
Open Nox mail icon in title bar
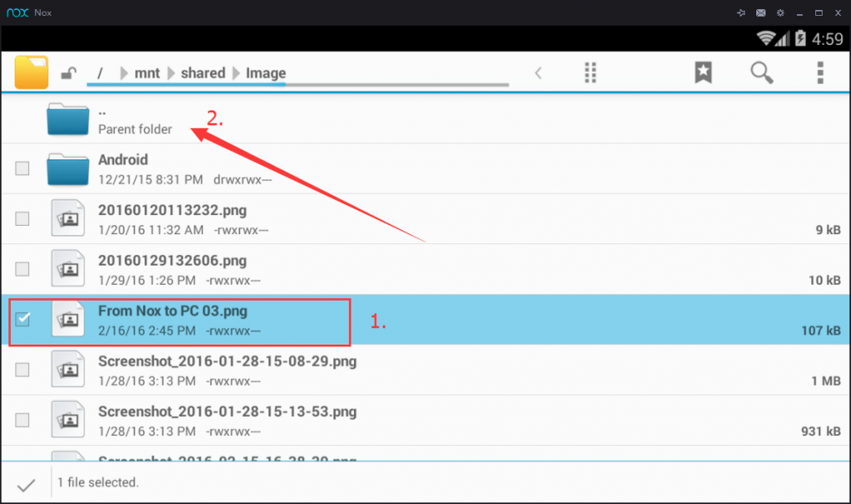point(761,12)
